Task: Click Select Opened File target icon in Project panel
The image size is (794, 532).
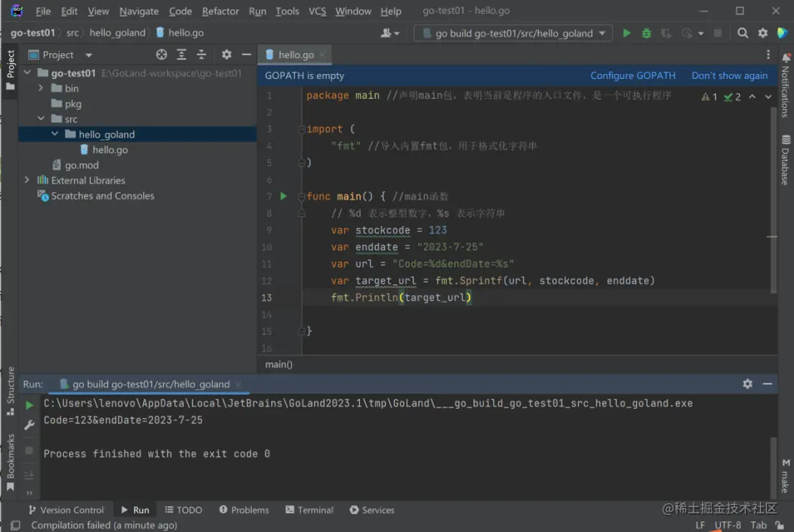Action: 161,54
